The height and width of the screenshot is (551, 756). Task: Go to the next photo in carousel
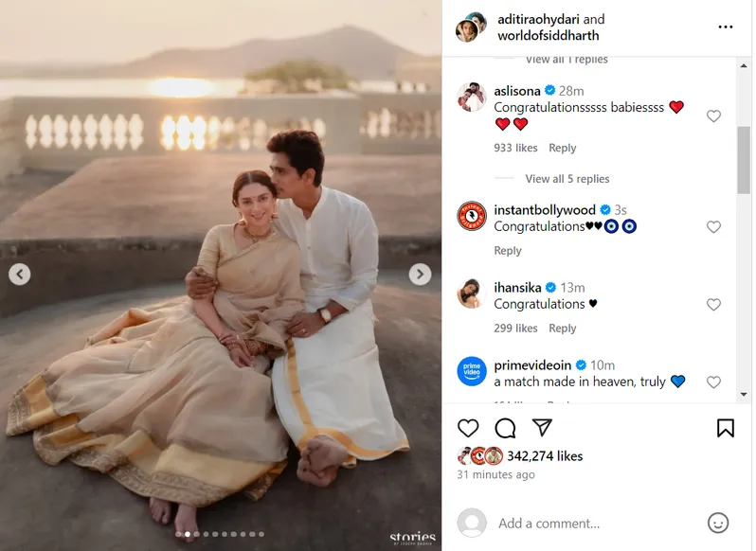[420, 275]
